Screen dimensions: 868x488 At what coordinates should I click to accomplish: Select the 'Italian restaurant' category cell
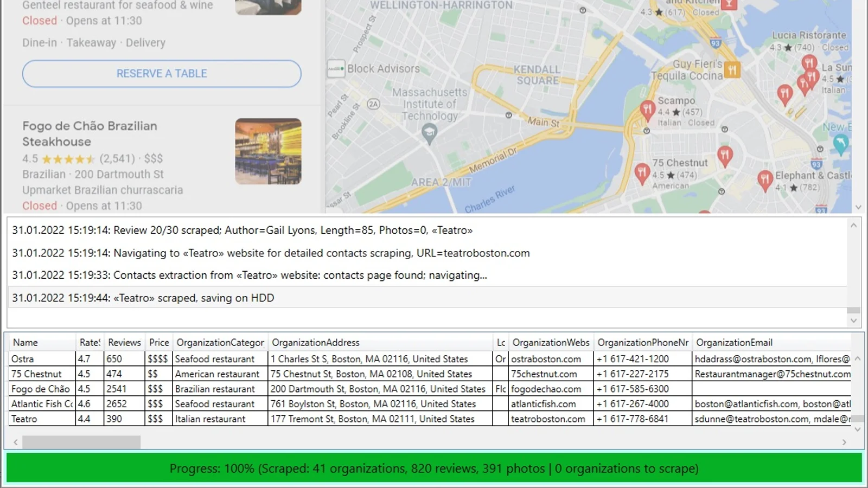220,419
